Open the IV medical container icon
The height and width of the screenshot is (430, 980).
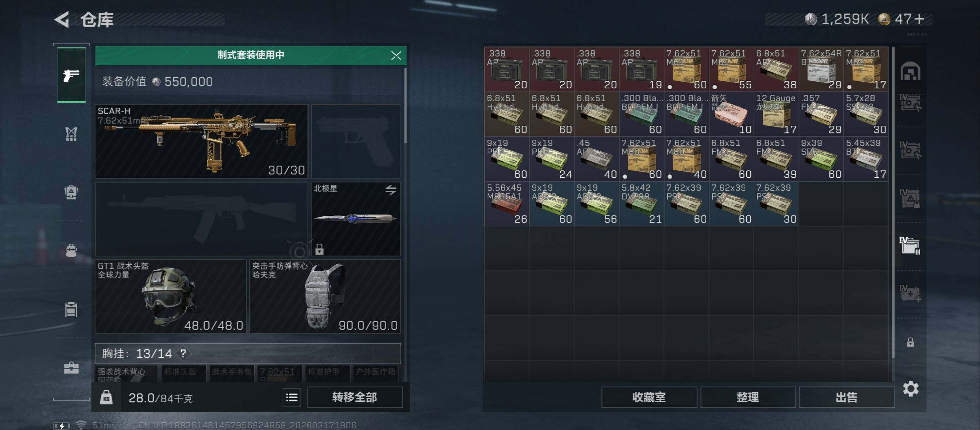point(910,293)
